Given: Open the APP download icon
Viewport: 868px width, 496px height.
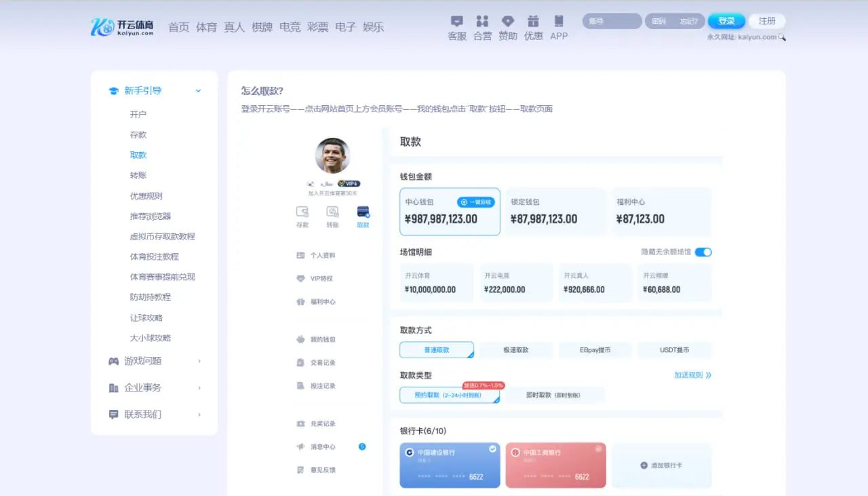Looking at the screenshot, I should [558, 27].
